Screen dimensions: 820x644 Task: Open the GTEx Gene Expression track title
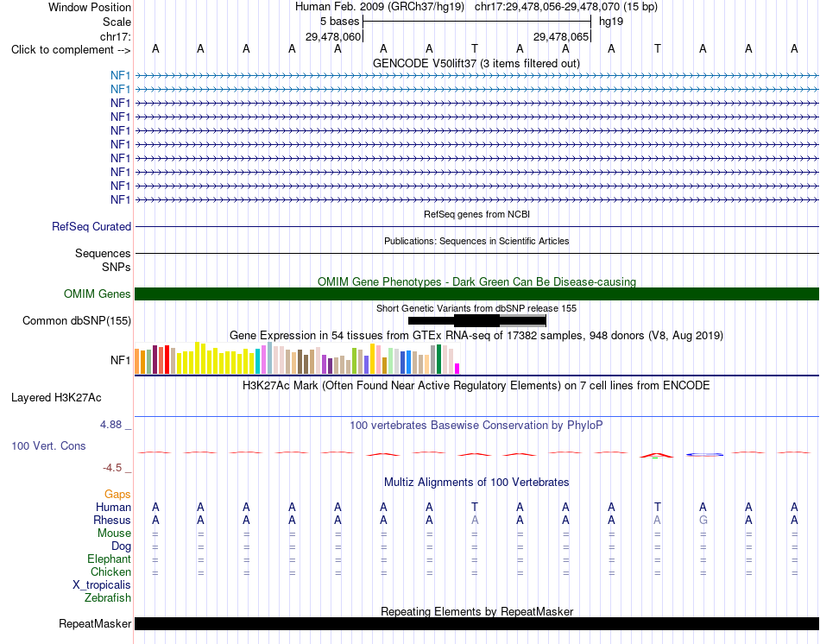tap(476, 335)
